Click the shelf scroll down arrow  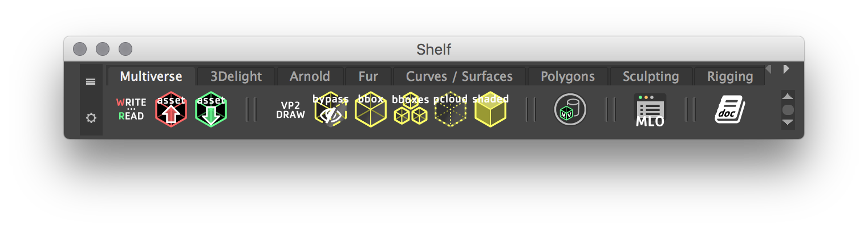point(788,122)
